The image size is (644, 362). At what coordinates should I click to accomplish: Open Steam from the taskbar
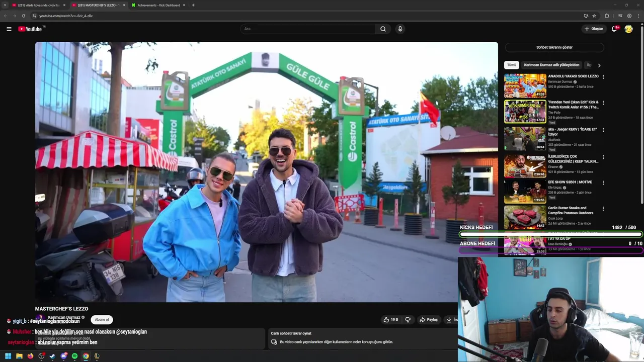(52, 356)
